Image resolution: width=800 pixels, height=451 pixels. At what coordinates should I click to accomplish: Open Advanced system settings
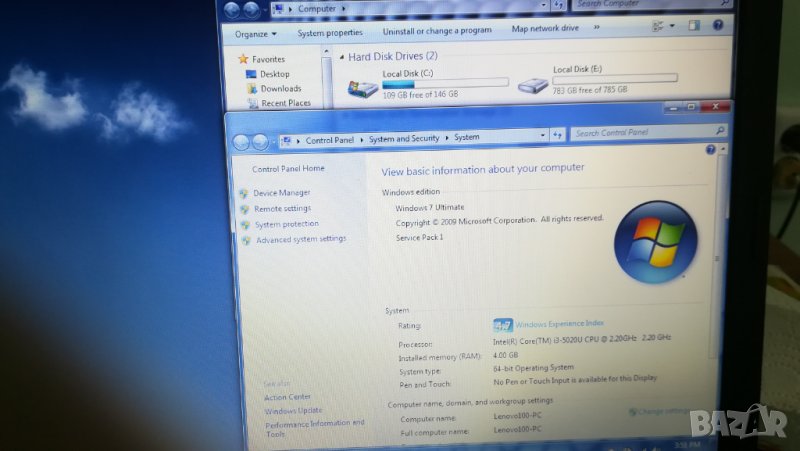300,240
